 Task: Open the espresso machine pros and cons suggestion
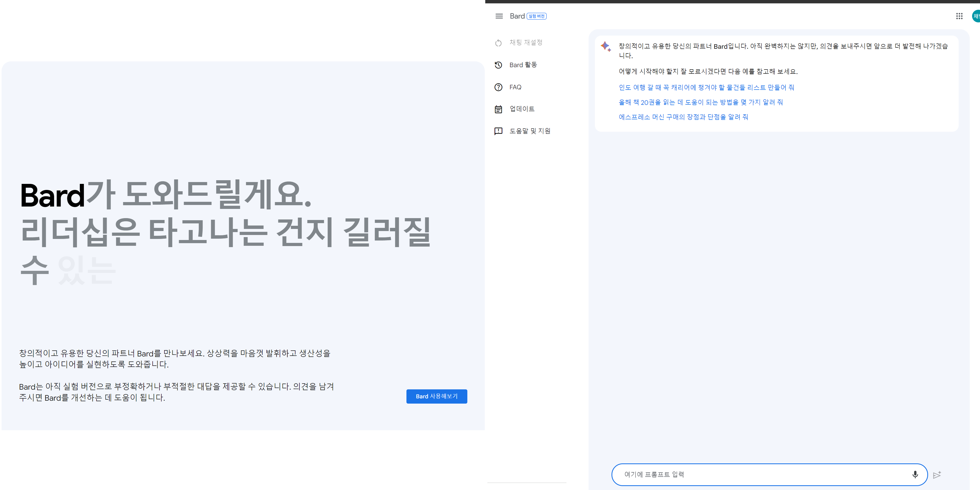pos(683,117)
